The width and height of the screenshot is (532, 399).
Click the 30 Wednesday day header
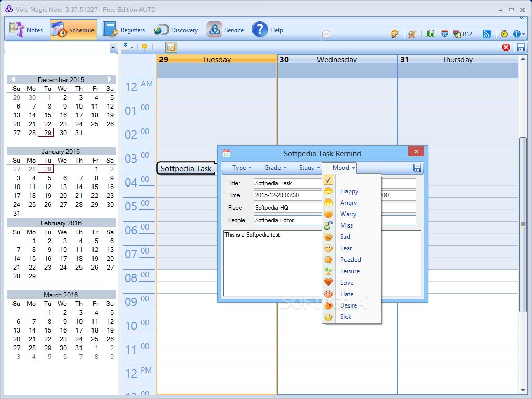(337, 59)
